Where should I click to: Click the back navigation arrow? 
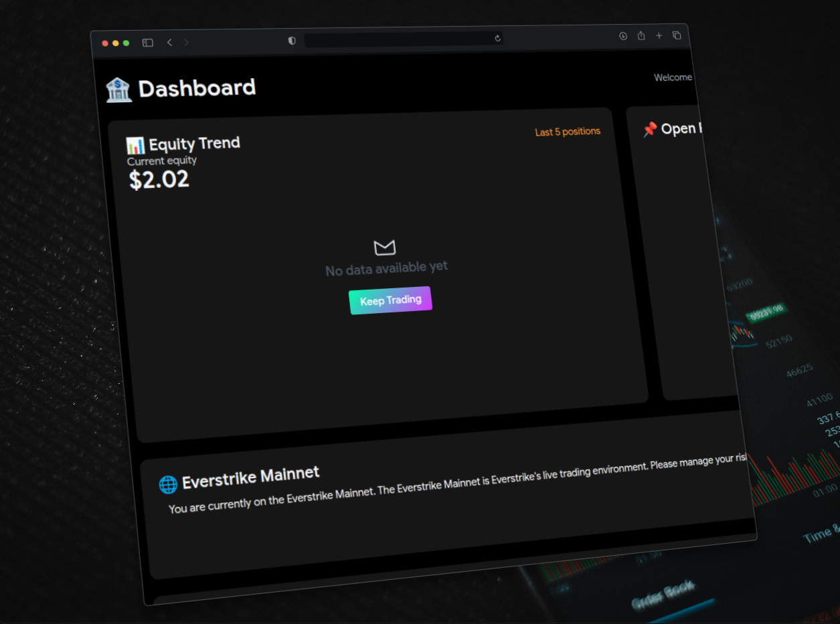click(169, 41)
